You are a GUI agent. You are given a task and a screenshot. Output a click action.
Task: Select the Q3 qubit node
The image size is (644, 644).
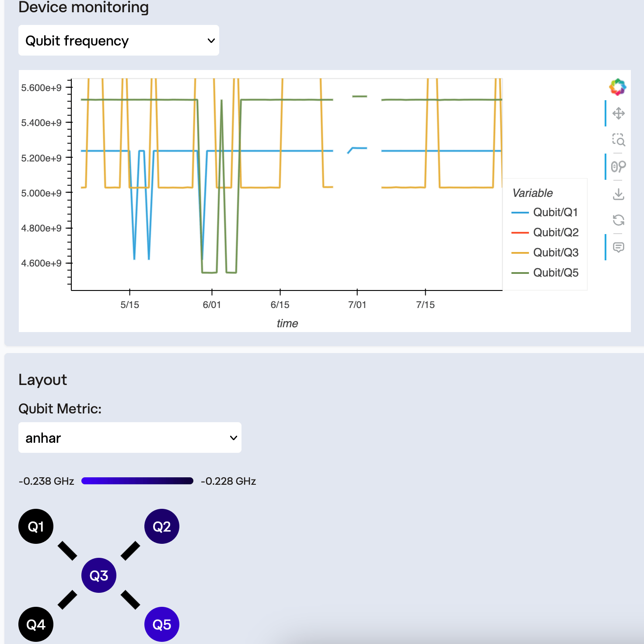pyautogui.click(x=99, y=575)
